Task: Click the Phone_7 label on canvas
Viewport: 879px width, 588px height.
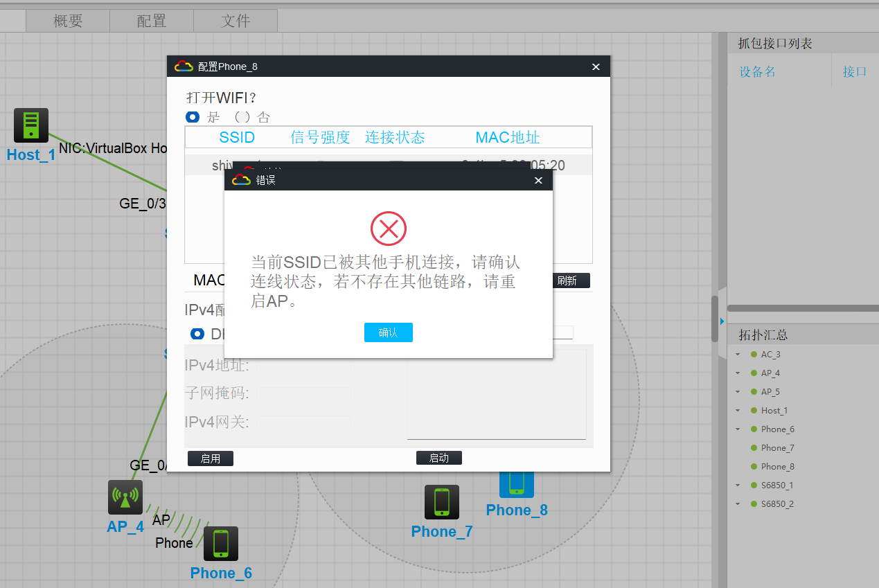Action: (442, 531)
